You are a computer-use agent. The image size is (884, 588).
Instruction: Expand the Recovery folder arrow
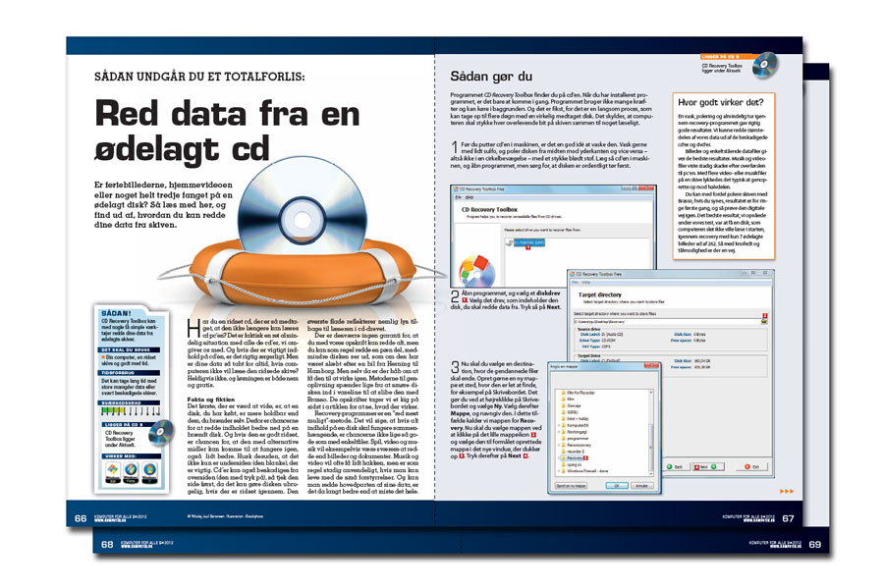(x=558, y=457)
